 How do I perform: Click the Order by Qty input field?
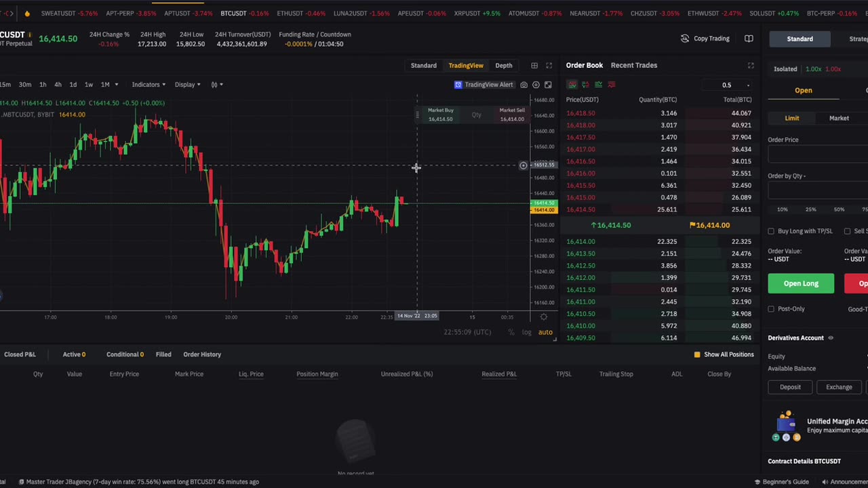tap(818, 191)
